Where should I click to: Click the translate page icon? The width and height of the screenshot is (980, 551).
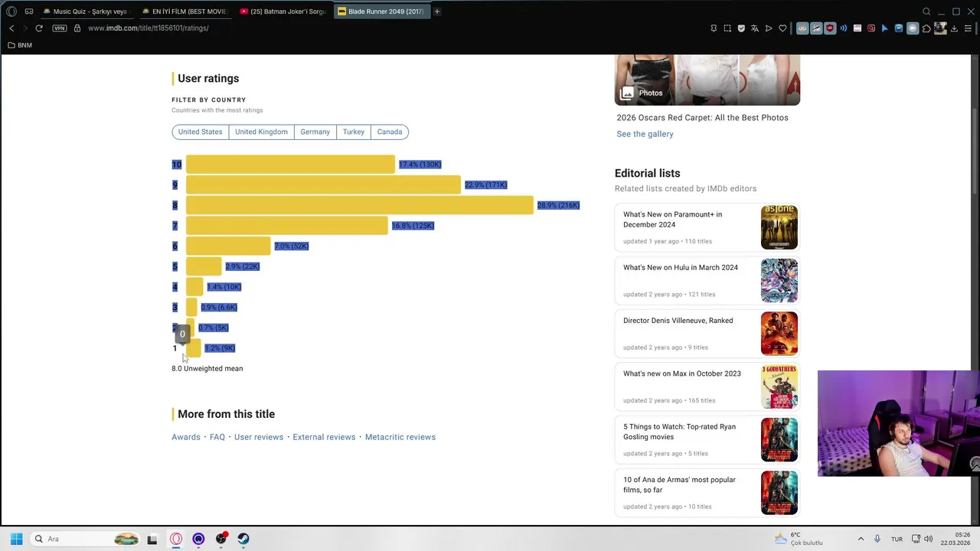755,28
